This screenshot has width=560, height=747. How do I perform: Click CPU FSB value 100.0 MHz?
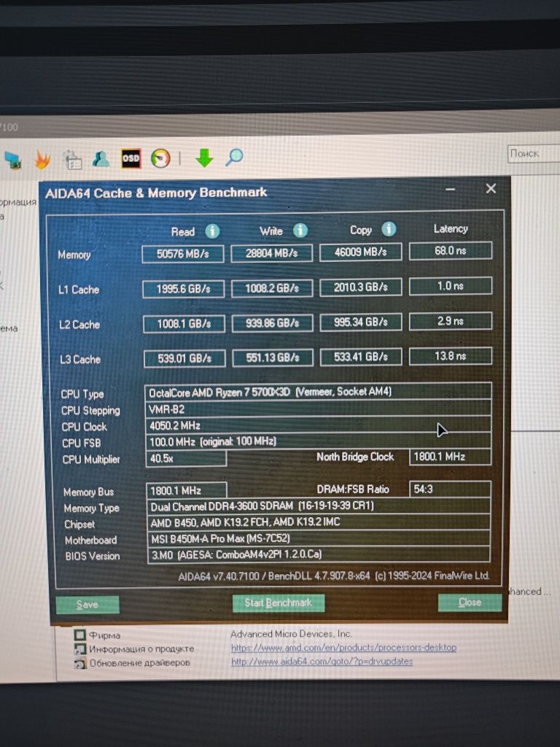click(x=318, y=441)
